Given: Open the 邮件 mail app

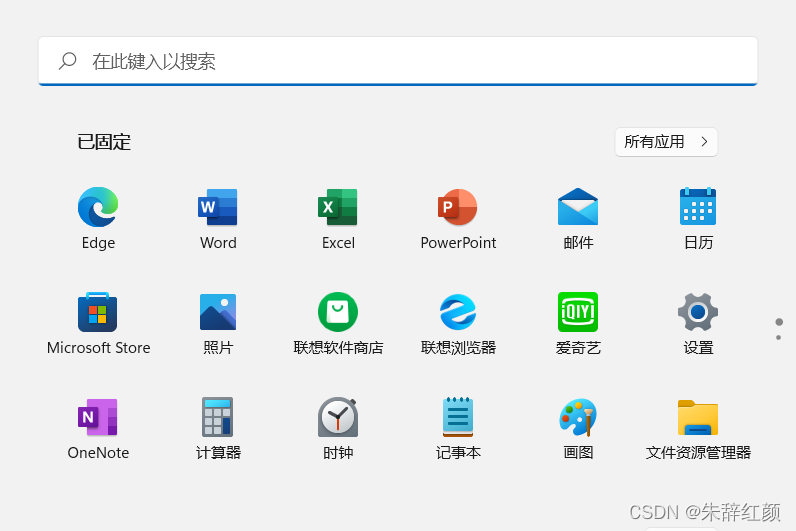Looking at the screenshot, I should click(578, 208).
